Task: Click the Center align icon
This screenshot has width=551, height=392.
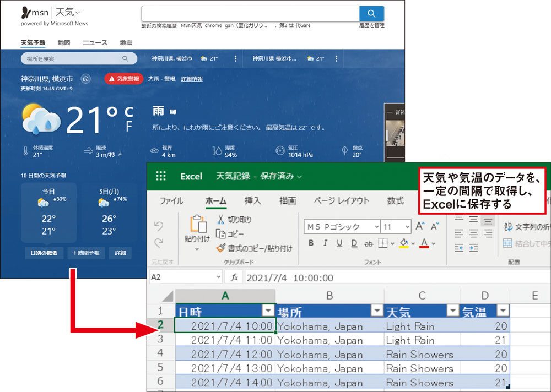Action: (473, 233)
